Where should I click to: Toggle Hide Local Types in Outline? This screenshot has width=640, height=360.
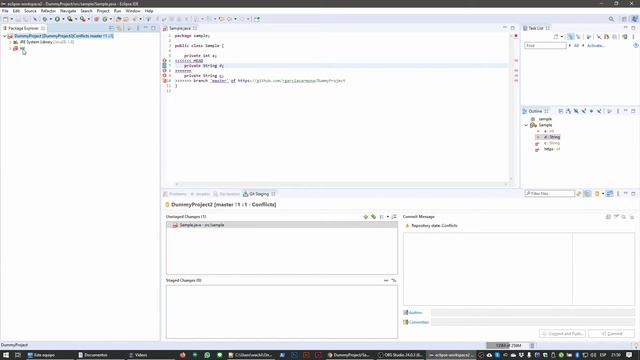tap(599, 111)
